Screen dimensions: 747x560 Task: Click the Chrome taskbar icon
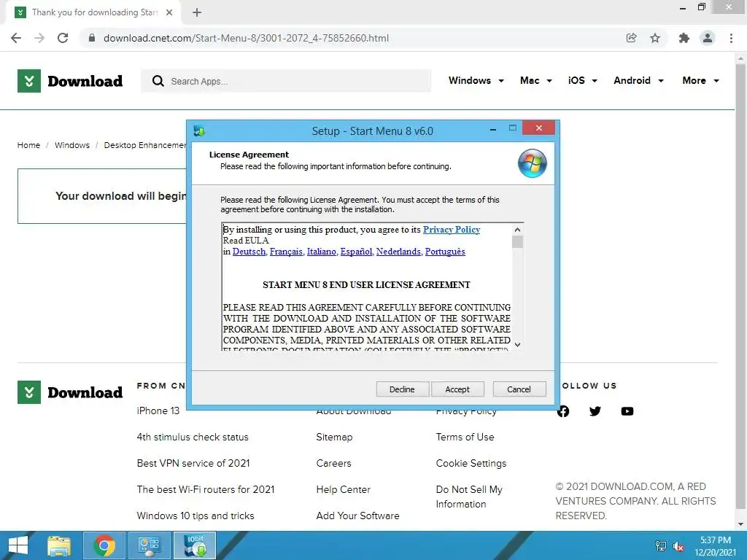(104, 545)
